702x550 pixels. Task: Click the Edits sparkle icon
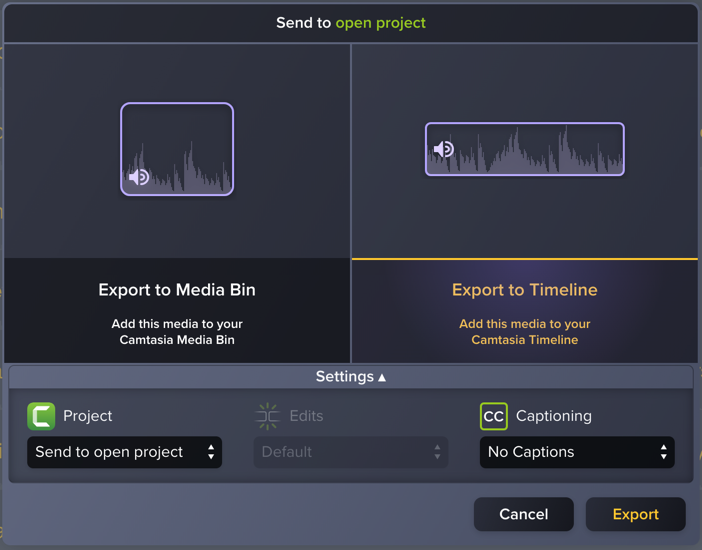coord(267,416)
